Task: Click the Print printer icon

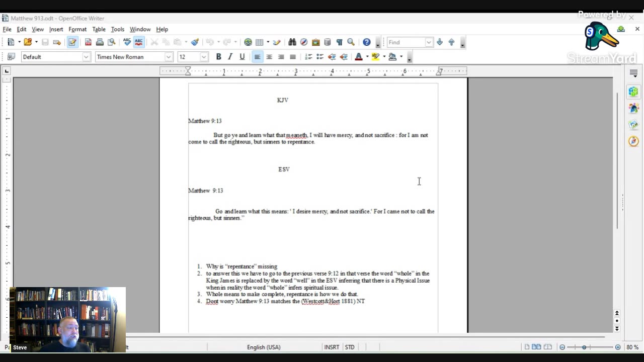Action: tap(100, 42)
